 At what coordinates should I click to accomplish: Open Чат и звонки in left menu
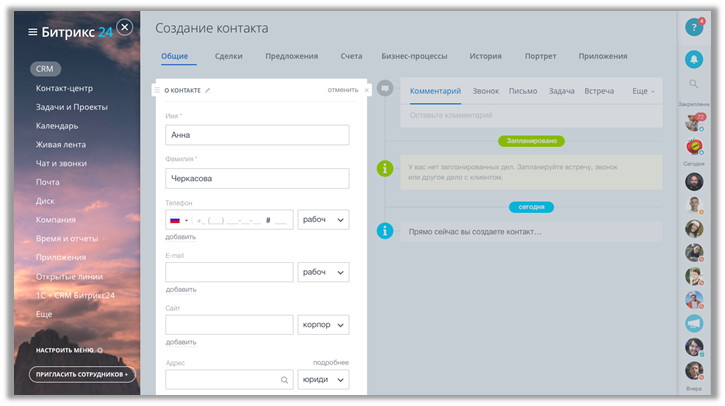tap(61, 163)
